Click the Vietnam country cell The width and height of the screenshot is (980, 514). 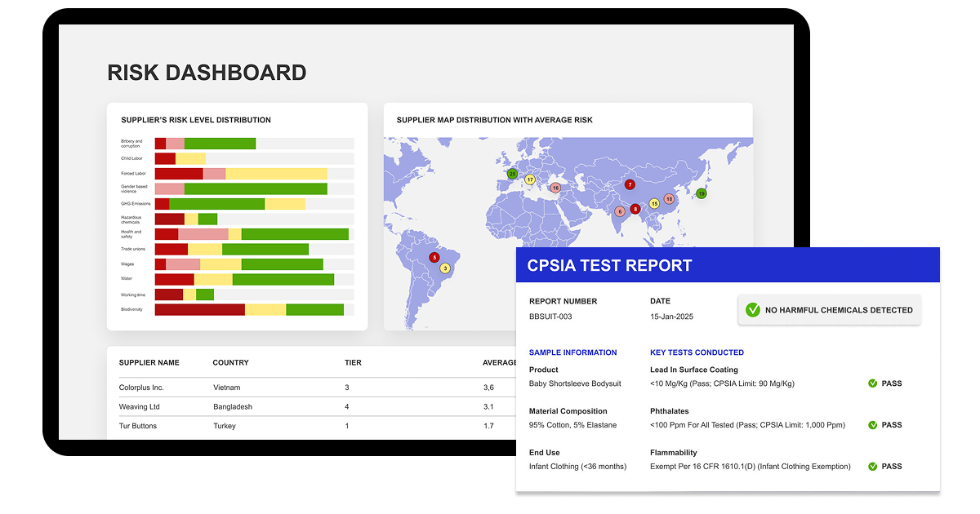point(226,388)
